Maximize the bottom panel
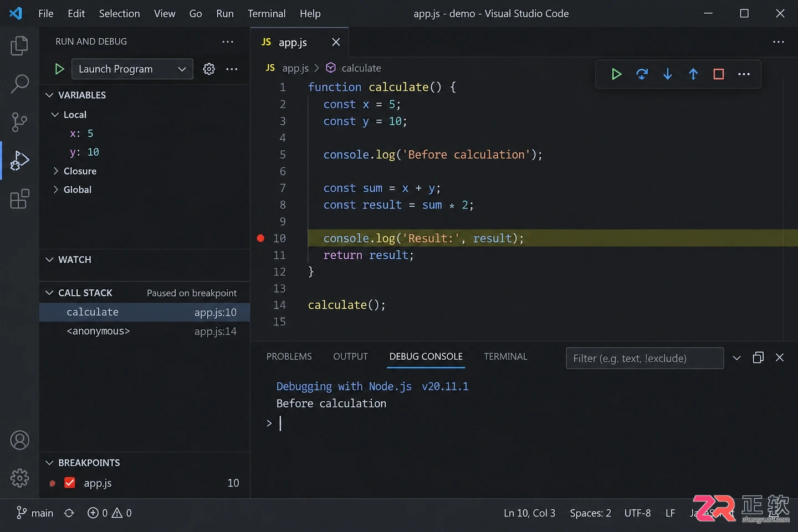The height and width of the screenshot is (532, 798). pos(758,357)
